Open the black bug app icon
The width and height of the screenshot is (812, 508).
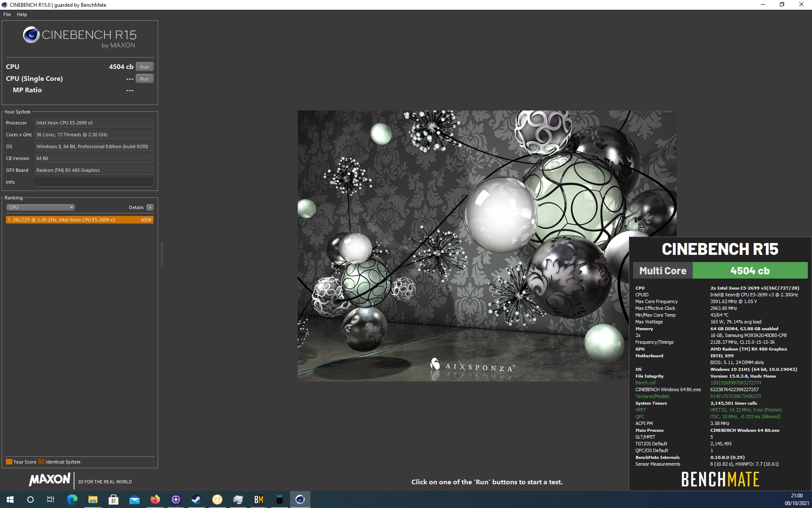pos(280,500)
